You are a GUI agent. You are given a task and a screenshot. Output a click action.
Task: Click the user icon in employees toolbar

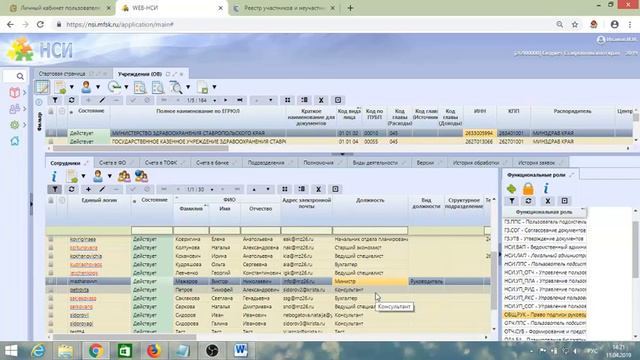(98, 176)
